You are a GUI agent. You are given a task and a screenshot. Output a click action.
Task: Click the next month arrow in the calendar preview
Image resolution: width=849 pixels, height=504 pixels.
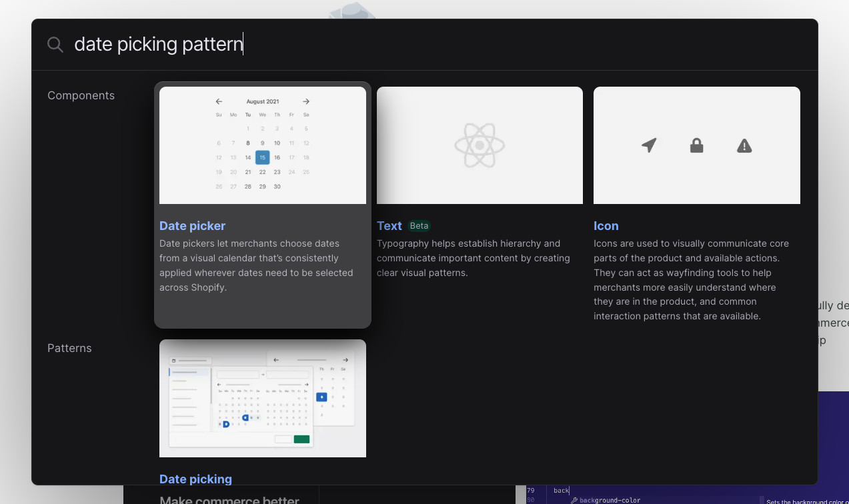coord(305,101)
